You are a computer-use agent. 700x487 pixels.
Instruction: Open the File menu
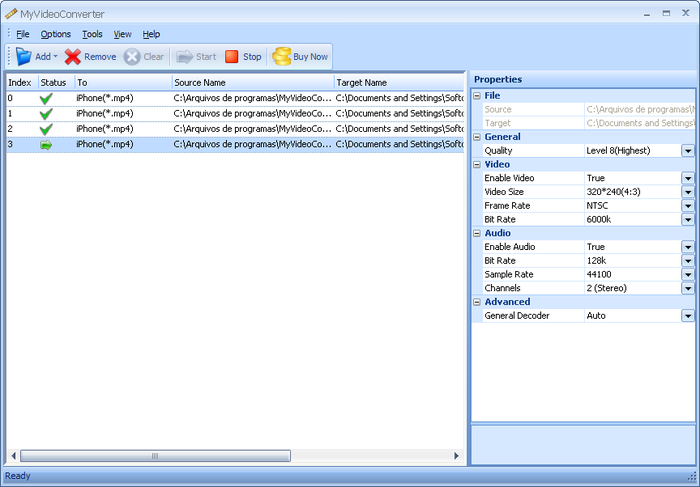(23, 34)
